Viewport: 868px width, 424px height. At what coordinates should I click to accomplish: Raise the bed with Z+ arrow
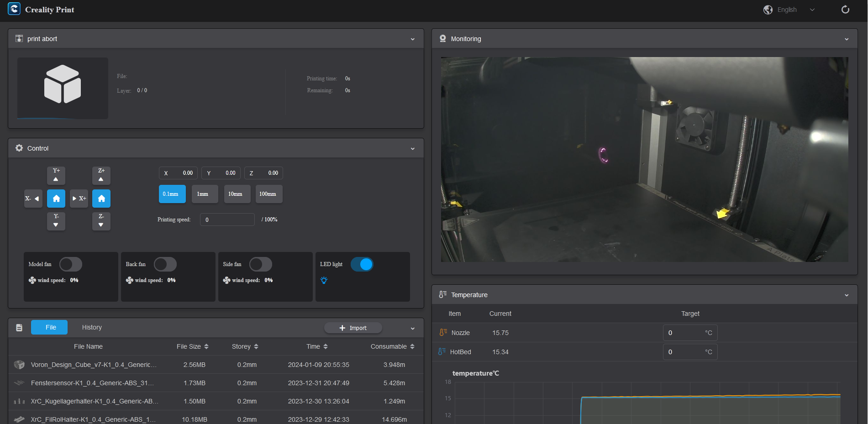tap(101, 175)
